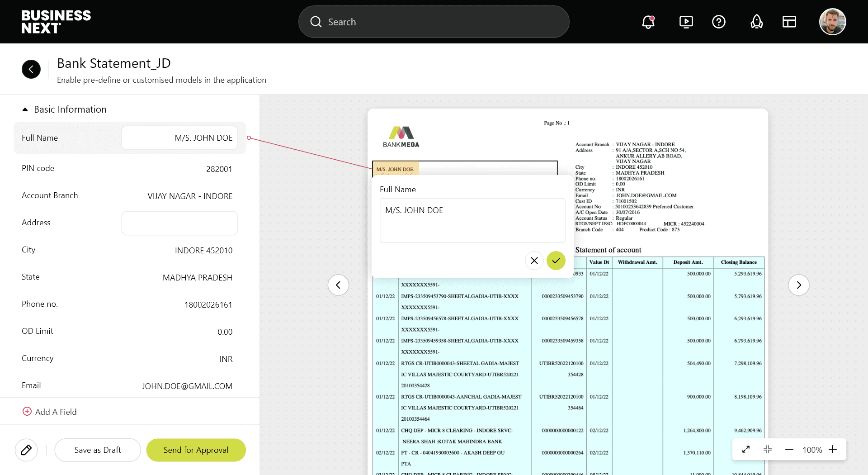Edit the Full Name field in side panel
This screenshot has height=475, width=868.
coord(179,138)
